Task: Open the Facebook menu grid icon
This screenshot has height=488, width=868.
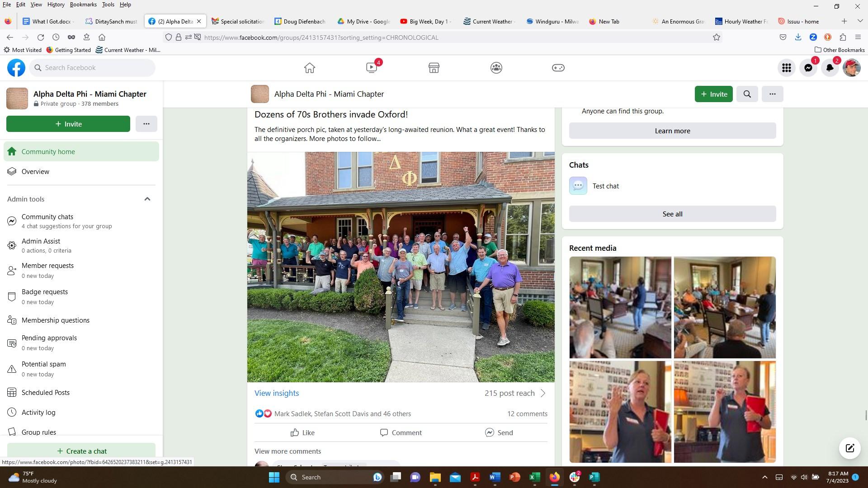Action: 787,68
